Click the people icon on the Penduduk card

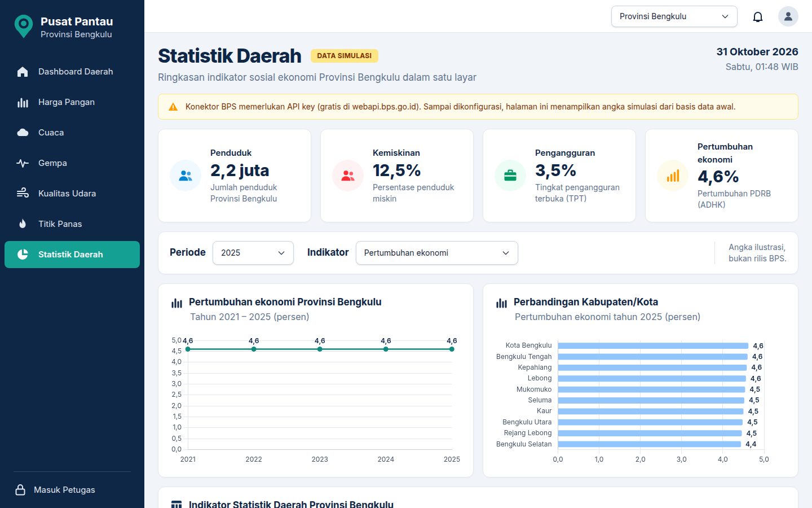(186, 176)
